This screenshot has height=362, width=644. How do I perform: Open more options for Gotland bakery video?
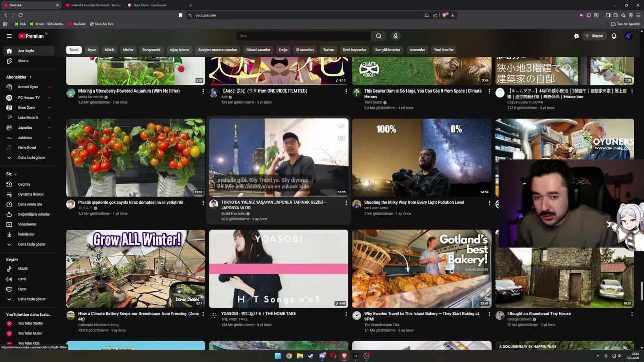pos(489,314)
